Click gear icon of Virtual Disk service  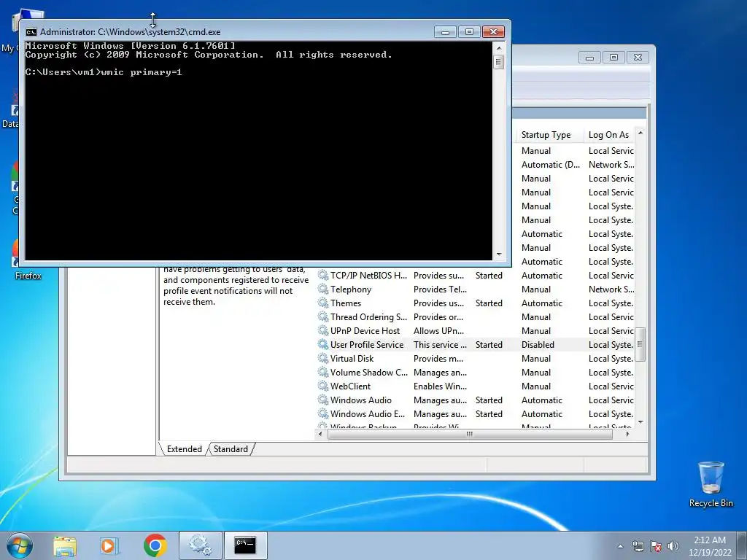point(323,358)
